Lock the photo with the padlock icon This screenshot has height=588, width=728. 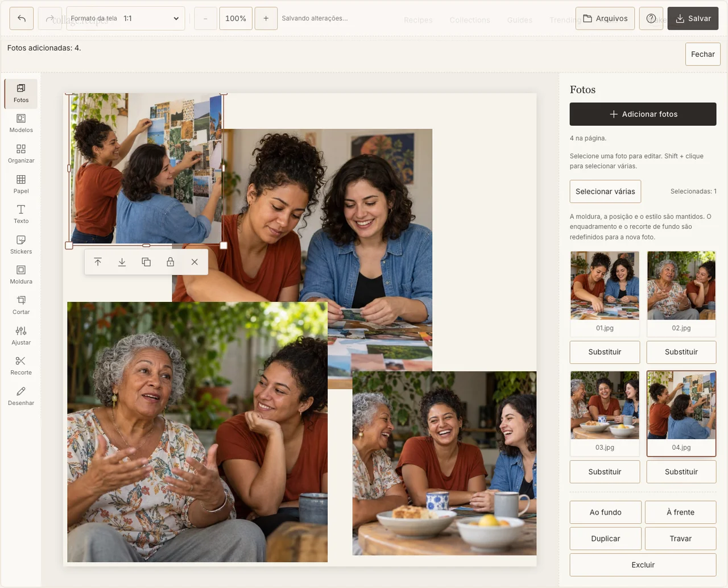tap(170, 262)
